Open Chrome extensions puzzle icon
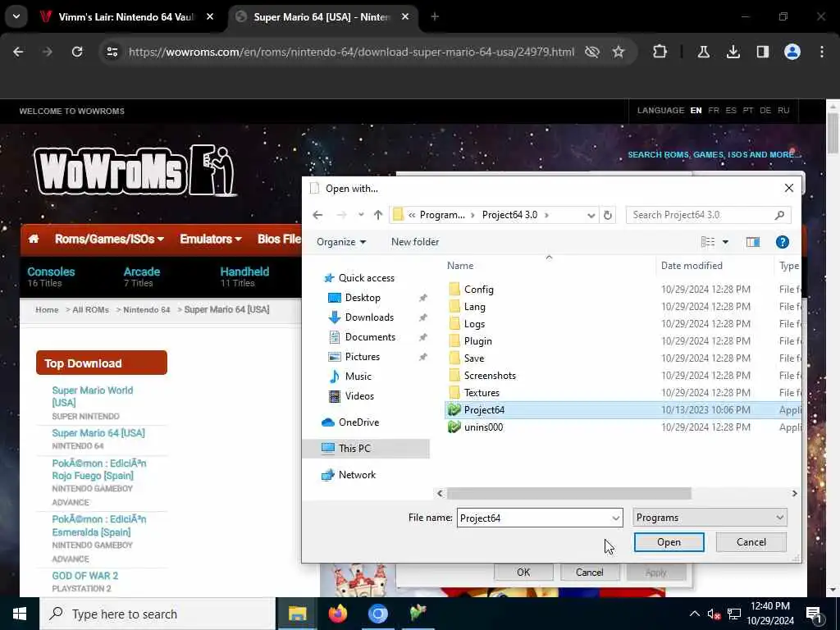This screenshot has width=840, height=630. coord(660,52)
